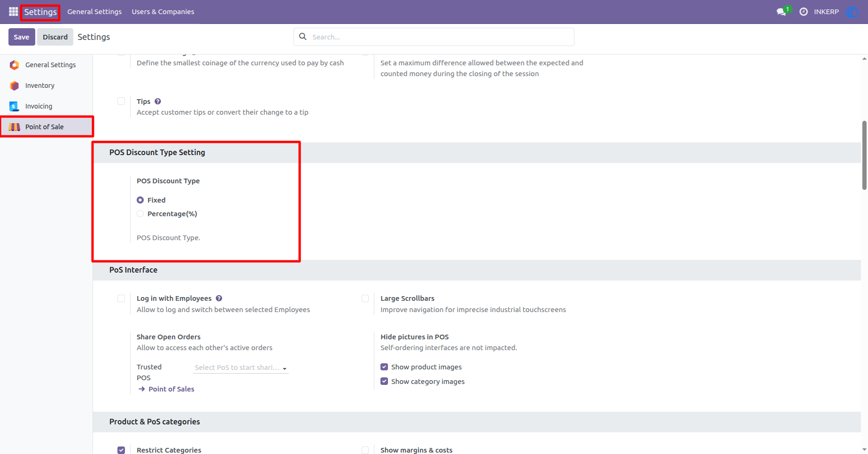The image size is (868, 454).
Task: Select General Settings in the sidebar
Action: [x=46, y=65]
